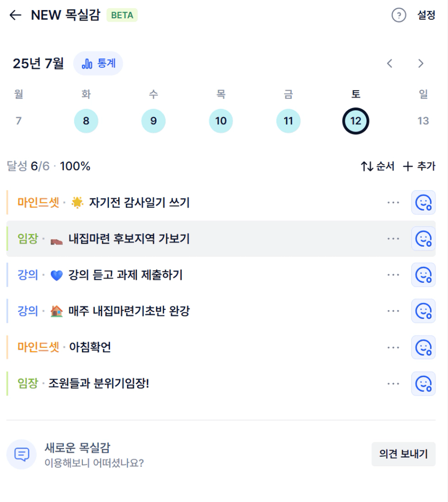Go back using the left arrow

15,15
